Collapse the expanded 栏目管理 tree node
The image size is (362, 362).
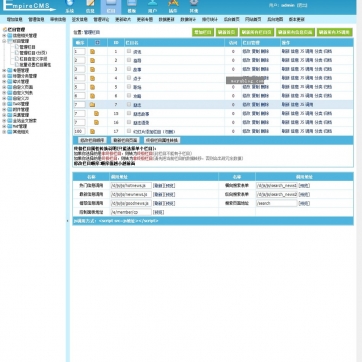4,41
